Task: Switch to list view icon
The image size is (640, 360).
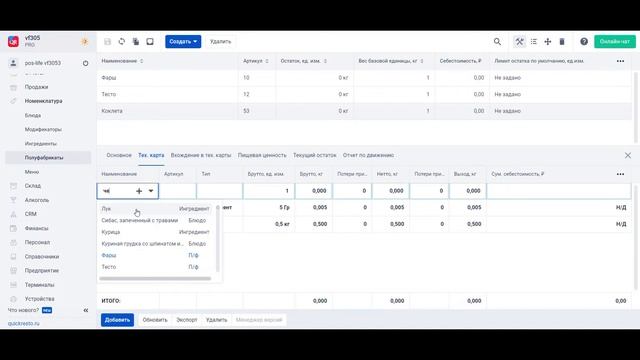Action: click(x=533, y=42)
